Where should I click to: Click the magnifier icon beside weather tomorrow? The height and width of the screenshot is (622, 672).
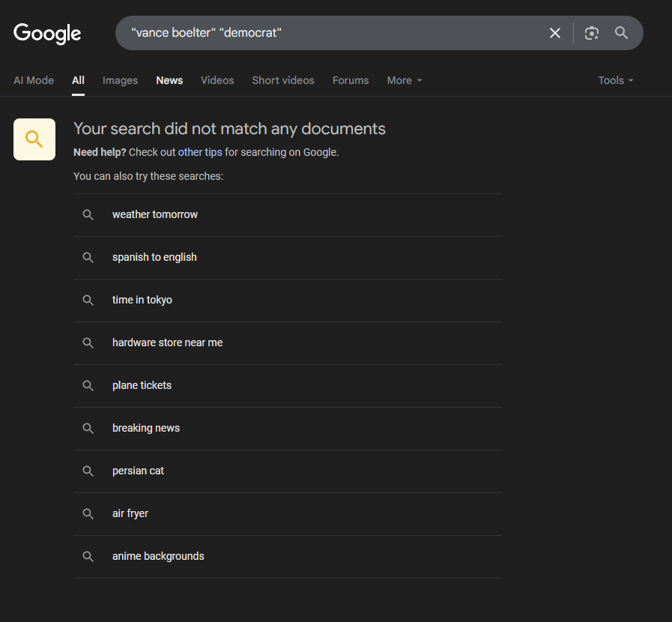click(x=88, y=215)
